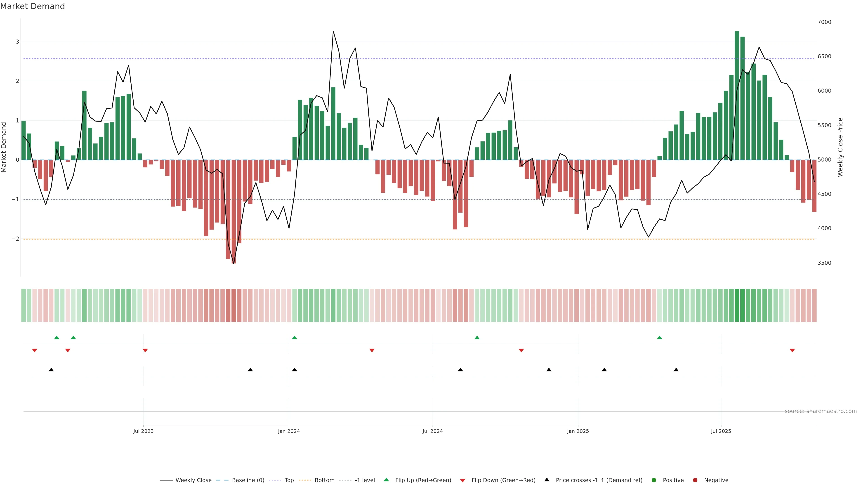Toggle the Baseline (0) legend entry
The image size is (868, 488).
click(248, 480)
